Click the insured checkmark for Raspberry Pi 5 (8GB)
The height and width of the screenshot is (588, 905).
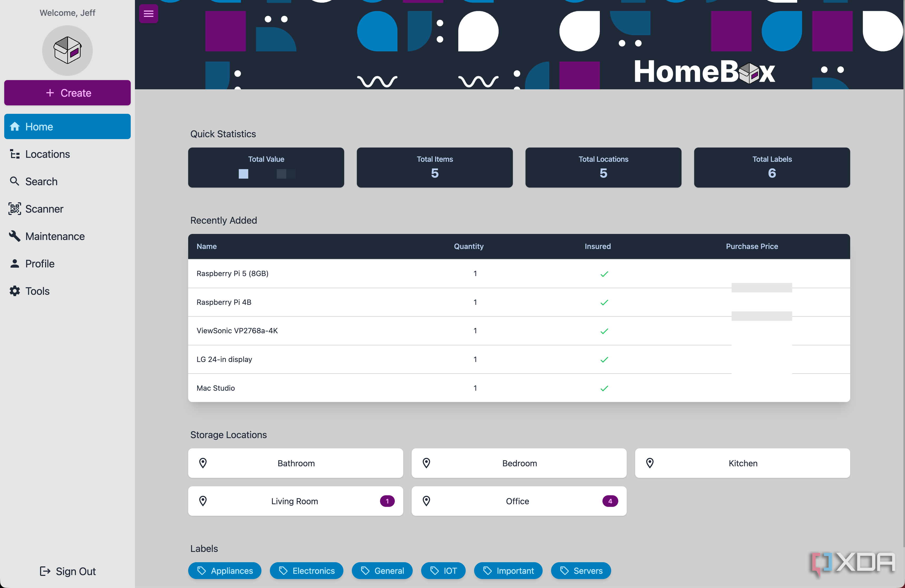point(604,274)
